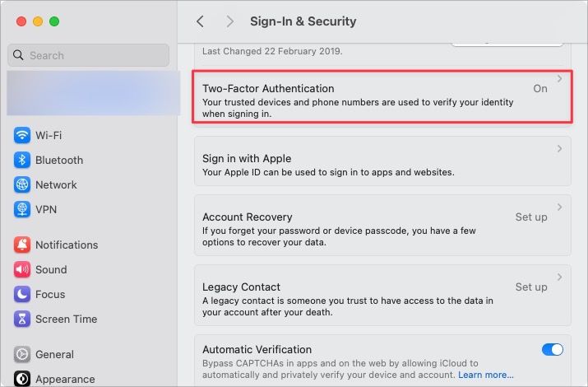
Task: Click the Search field in sidebar
Action: [89, 55]
